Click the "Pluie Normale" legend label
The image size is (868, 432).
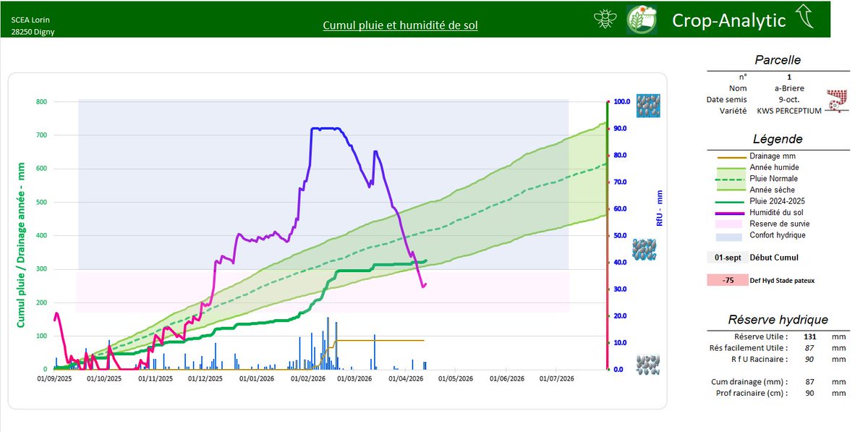(x=775, y=178)
